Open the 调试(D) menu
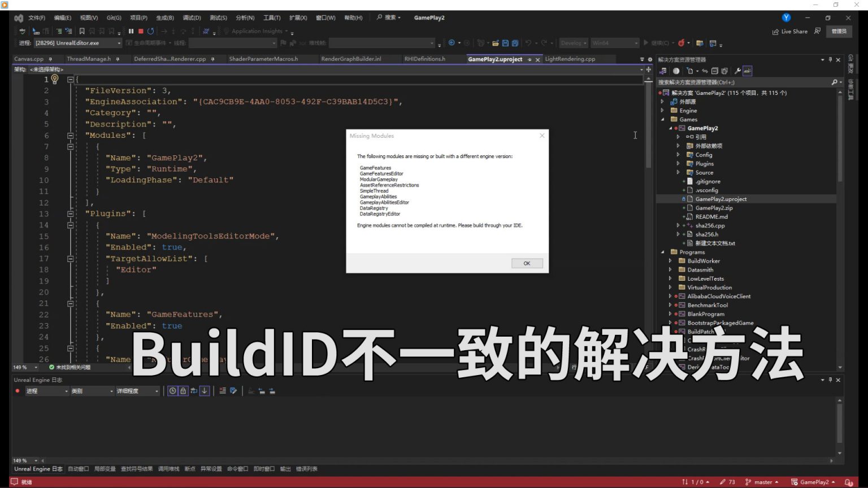The height and width of the screenshot is (488, 868). click(x=191, y=18)
